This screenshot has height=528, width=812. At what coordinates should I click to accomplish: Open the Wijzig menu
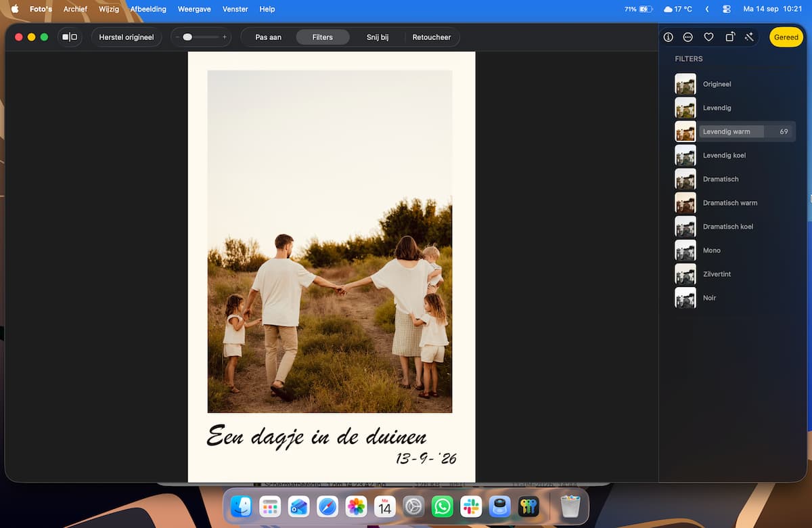pos(109,9)
